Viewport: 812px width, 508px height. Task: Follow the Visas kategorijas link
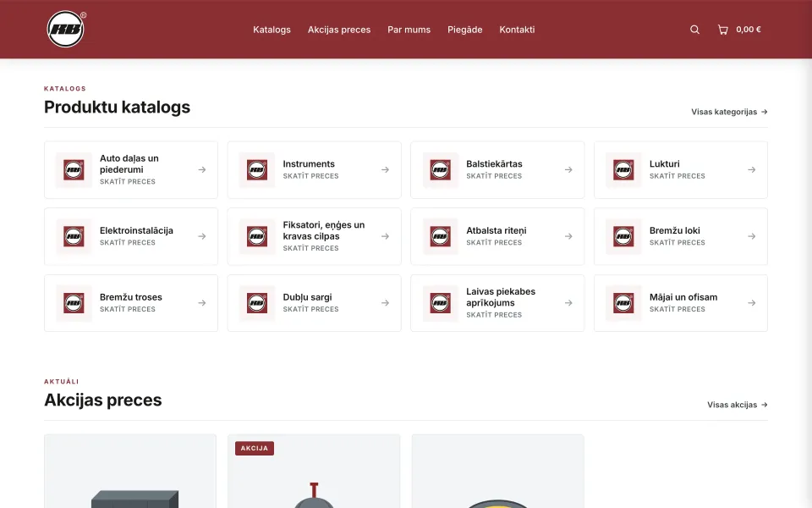point(729,112)
